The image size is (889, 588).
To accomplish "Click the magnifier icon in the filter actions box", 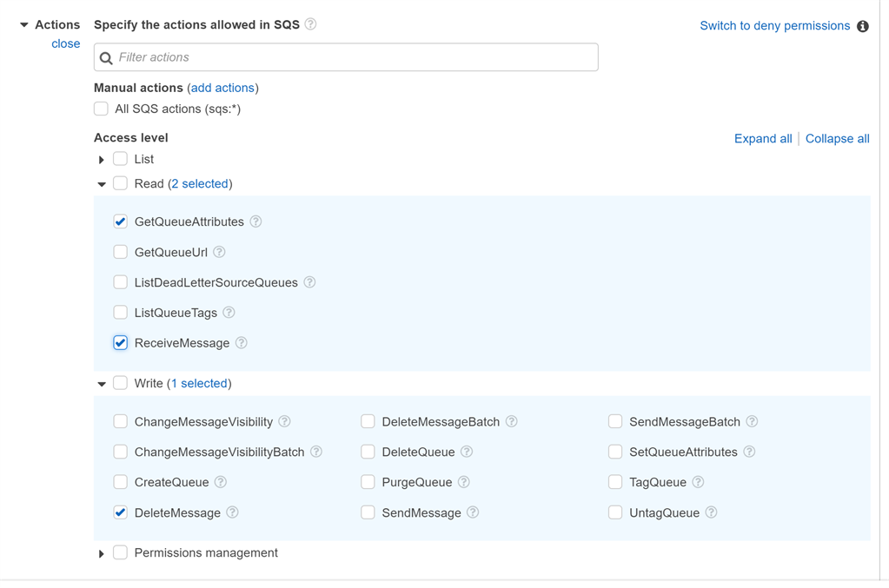I will [105, 56].
